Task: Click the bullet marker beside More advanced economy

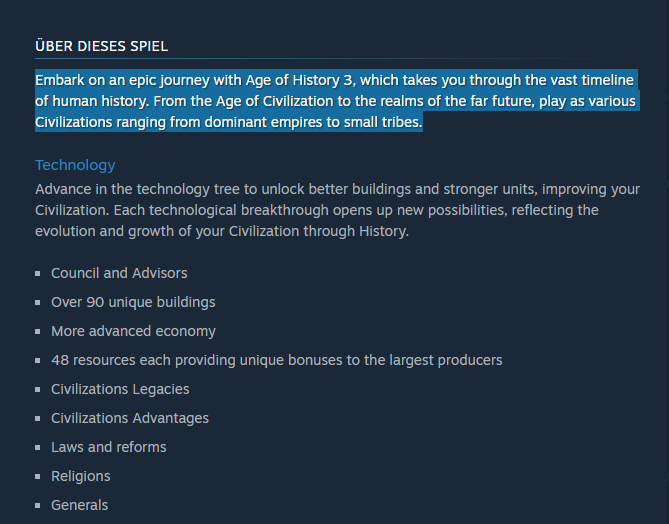Action: [38, 332]
